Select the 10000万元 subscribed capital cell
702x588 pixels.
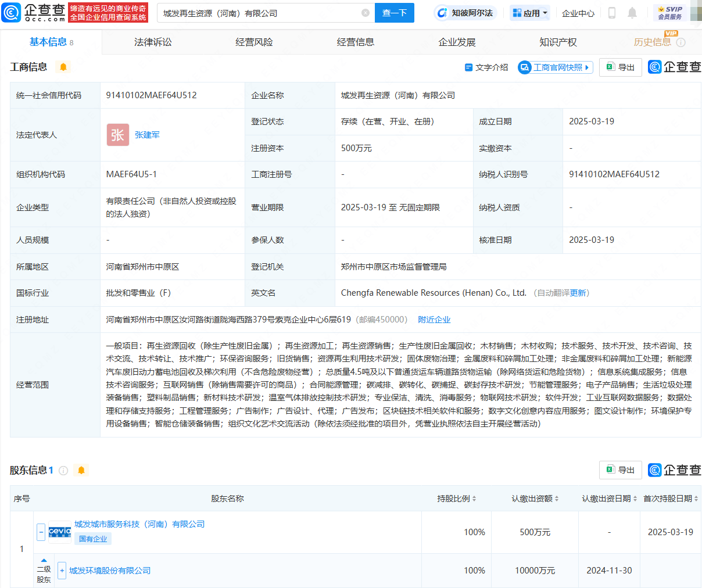[x=535, y=571]
